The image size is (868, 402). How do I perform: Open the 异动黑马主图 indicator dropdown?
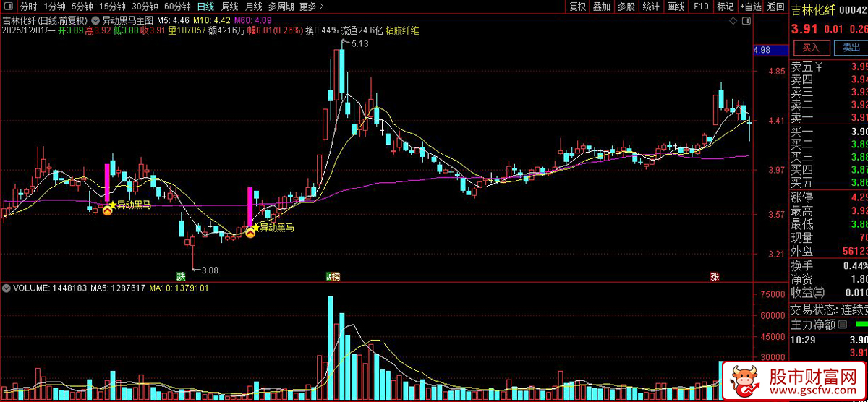tap(96, 20)
